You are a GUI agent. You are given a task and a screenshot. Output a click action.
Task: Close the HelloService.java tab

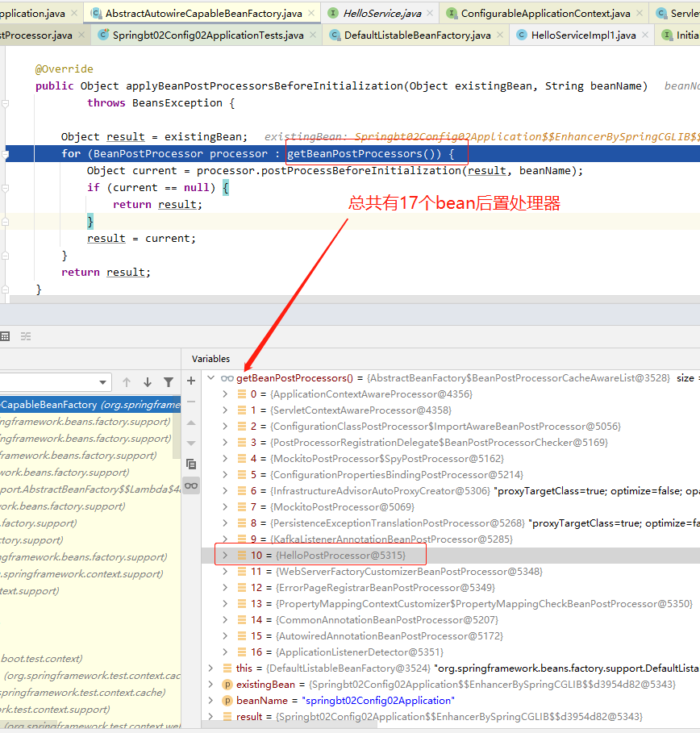[x=430, y=14]
